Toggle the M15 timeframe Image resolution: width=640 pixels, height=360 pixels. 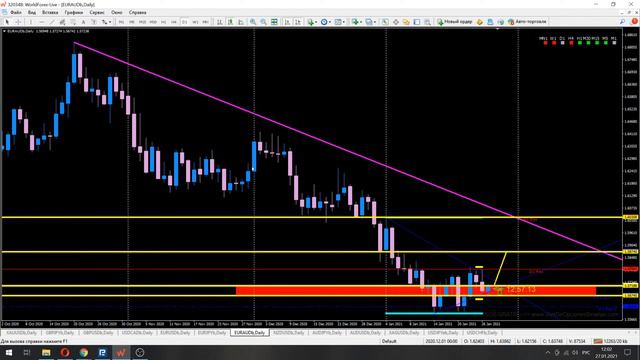142,22
